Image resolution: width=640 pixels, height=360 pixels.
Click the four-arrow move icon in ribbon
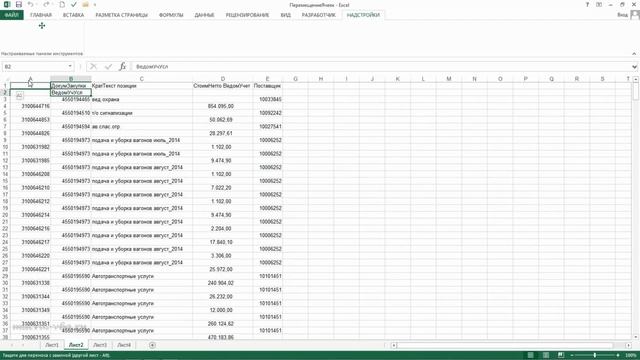point(42,26)
